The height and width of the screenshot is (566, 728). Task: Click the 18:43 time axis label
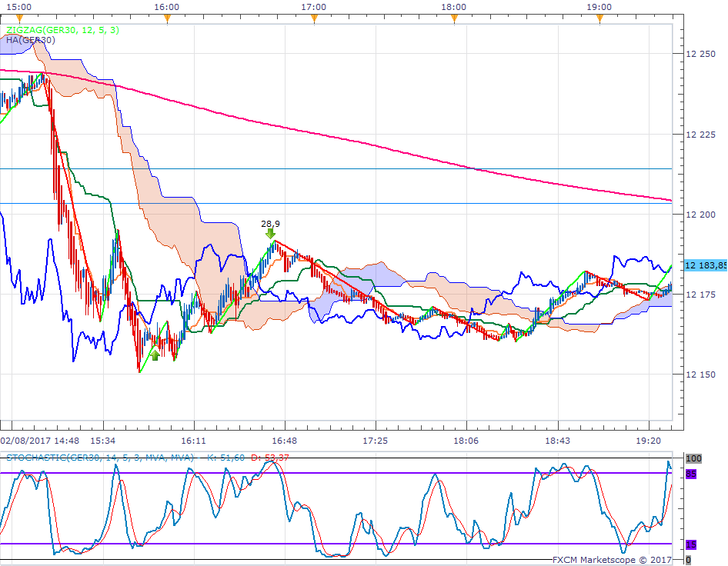pos(557,441)
